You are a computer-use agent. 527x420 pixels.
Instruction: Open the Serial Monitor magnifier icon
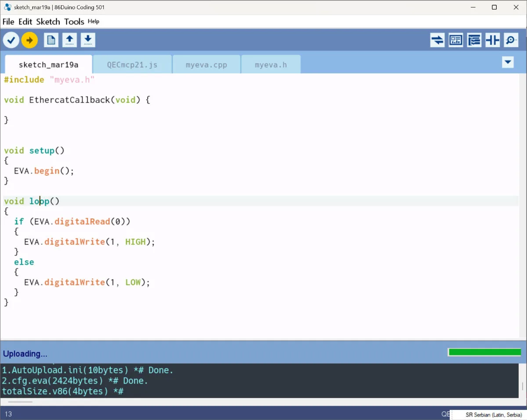pos(511,40)
